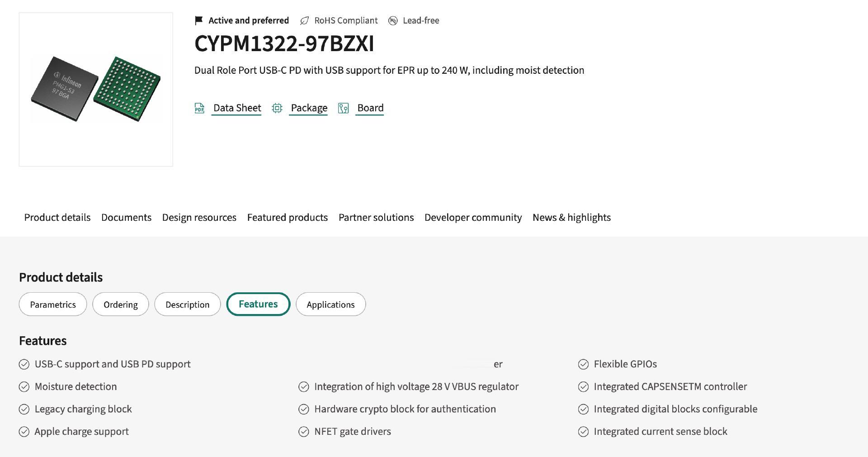Screen dimensions: 868x457
Task: Click the checkmark icon beside Flexible GPIOs
Action: (x=583, y=364)
